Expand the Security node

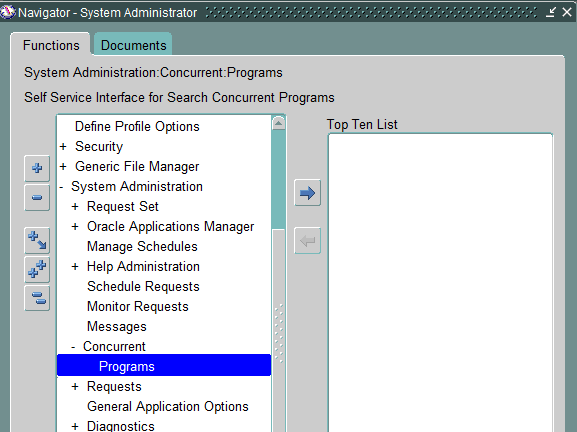click(x=63, y=146)
